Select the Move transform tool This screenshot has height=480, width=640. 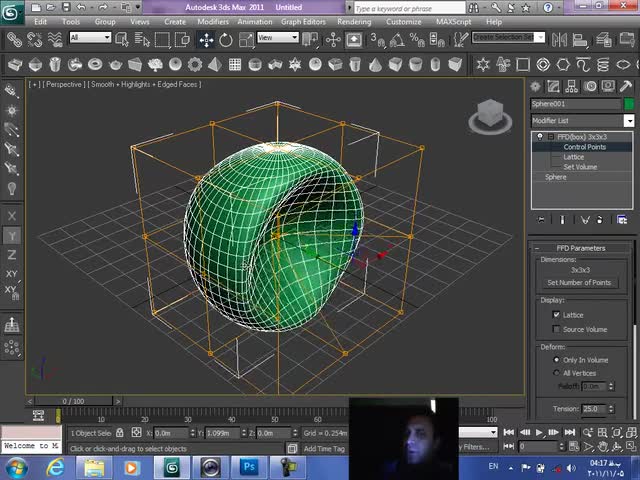pyautogui.click(x=206, y=39)
